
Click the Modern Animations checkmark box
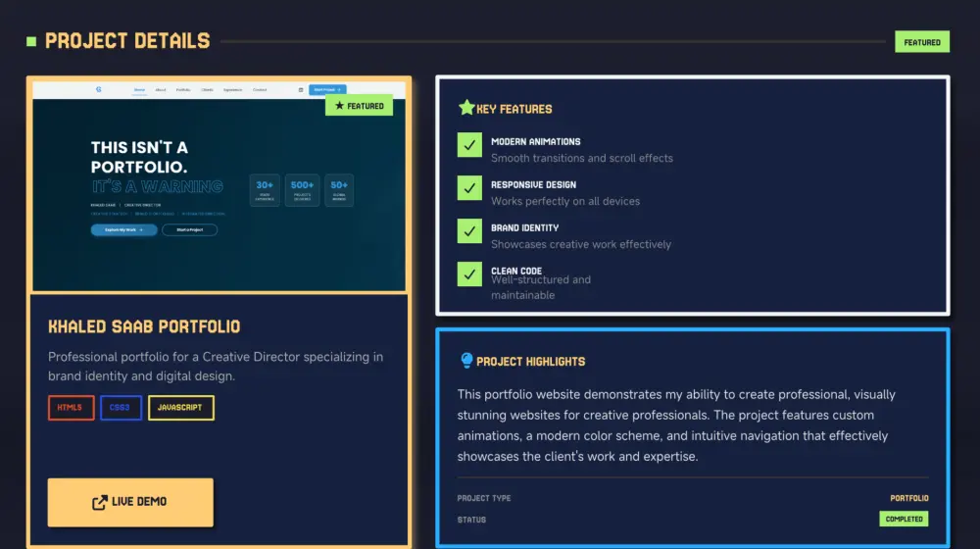click(469, 145)
